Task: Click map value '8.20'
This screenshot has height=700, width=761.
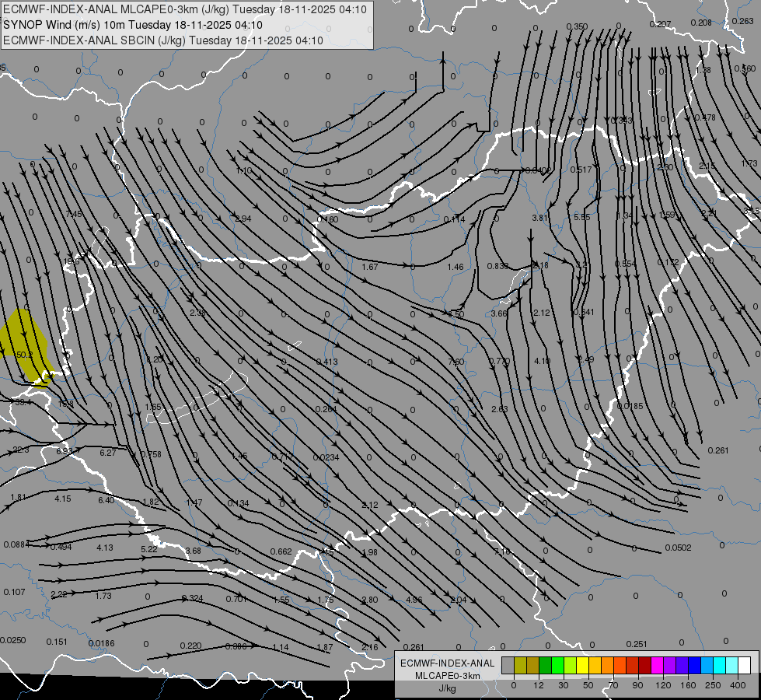Action: point(155,360)
